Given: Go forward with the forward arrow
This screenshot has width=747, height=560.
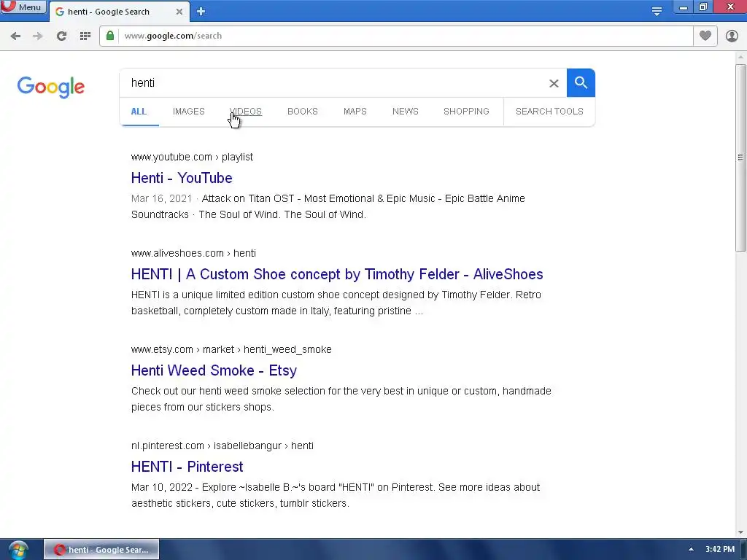Looking at the screenshot, I should click(38, 36).
